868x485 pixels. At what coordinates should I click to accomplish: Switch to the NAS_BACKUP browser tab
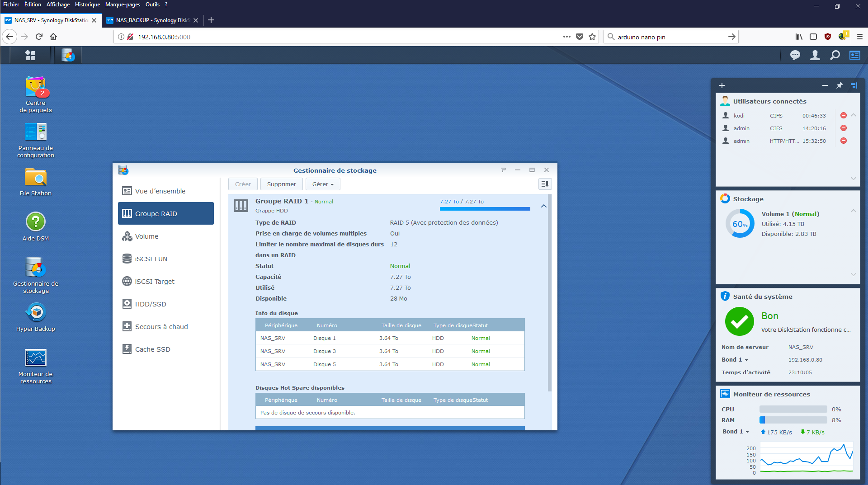click(x=152, y=20)
